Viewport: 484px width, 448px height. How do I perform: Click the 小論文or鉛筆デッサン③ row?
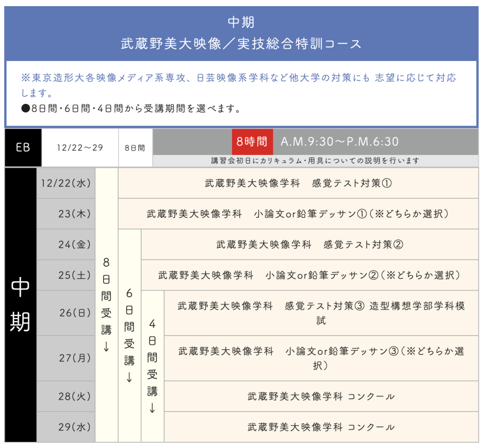pyautogui.click(x=321, y=358)
